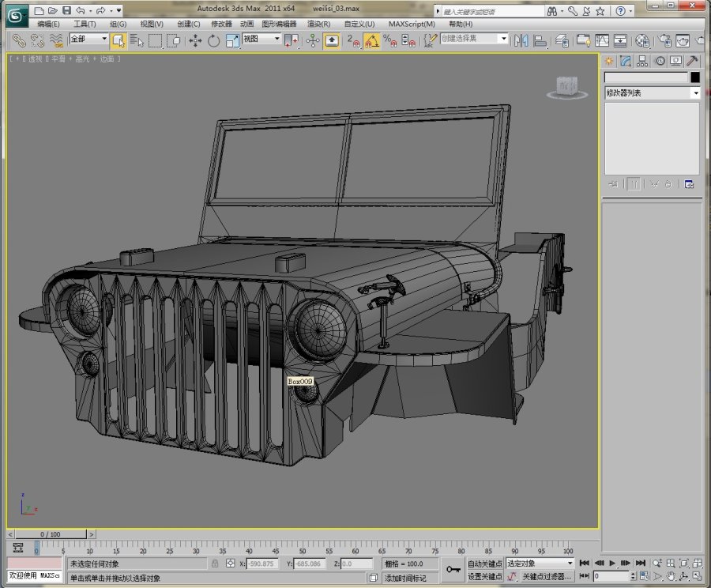Open the 创建(C) menu

(189, 24)
